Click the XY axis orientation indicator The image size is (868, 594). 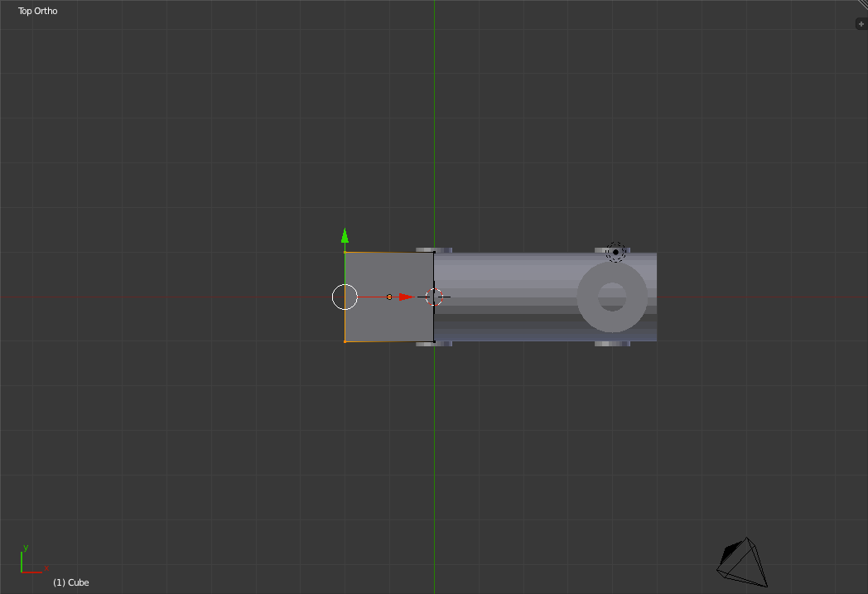pyautogui.click(x=34, y=559)
